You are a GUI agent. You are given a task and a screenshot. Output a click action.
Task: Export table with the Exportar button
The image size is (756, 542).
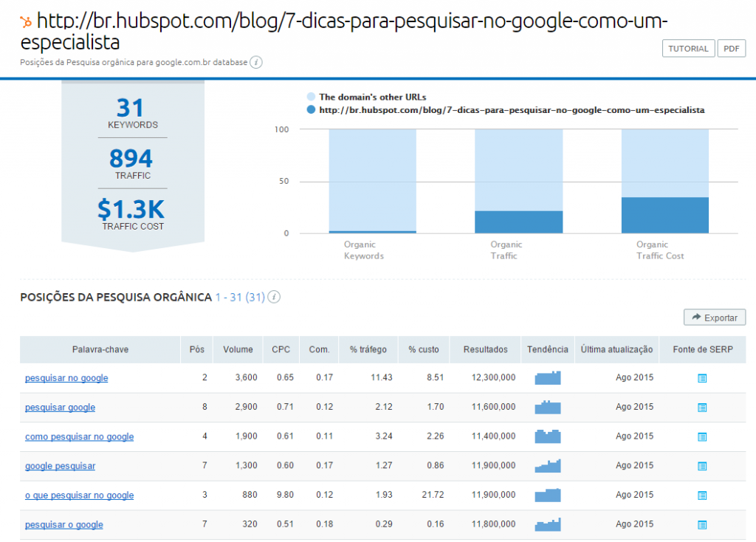tap(715, 318)
